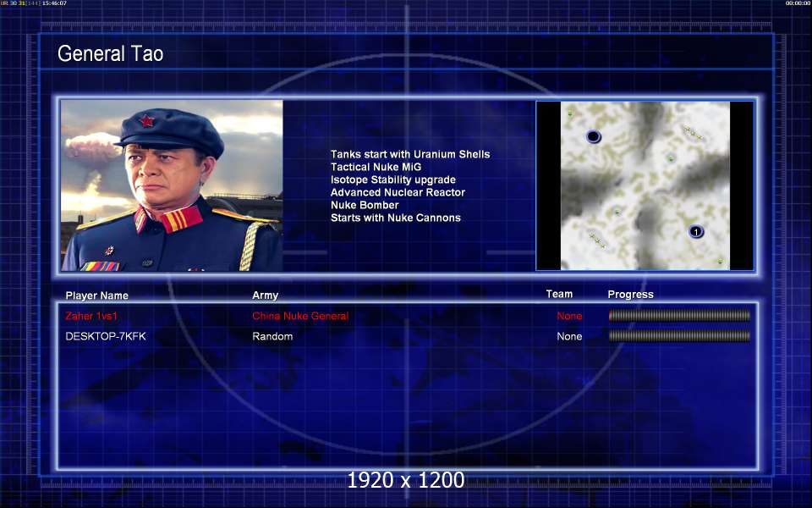The image size is (812, 508).
Task: Click the red None team value
Action: coord(569,316)
